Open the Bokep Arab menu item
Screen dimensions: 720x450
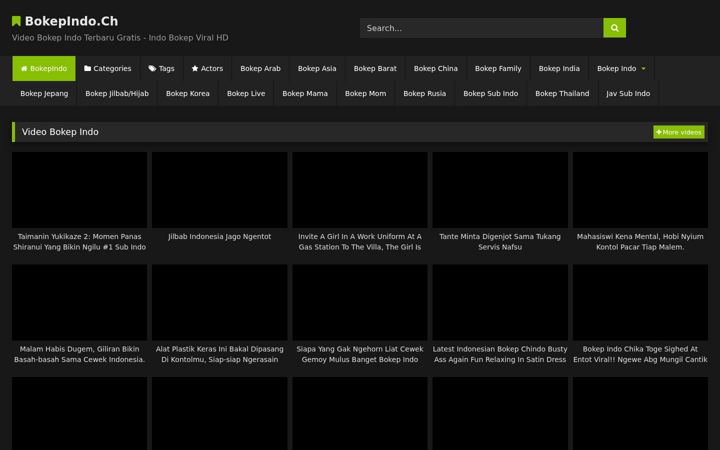[x=260, y=68]
